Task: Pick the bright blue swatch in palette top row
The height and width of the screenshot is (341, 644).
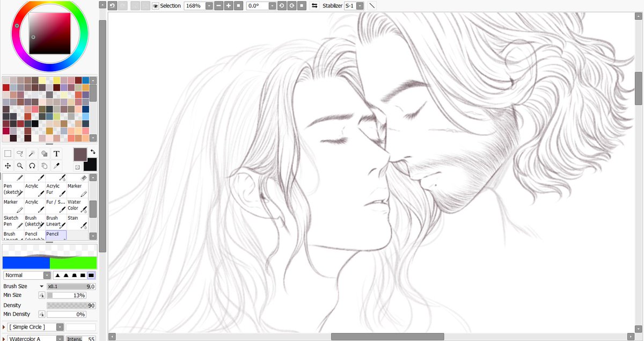Action: point(86,80)
